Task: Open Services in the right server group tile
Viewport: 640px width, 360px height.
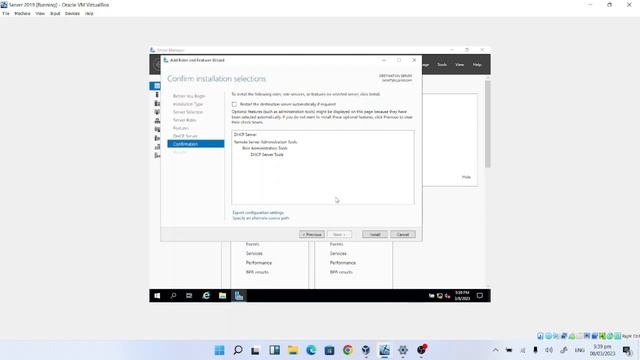Action: (338, 253)
